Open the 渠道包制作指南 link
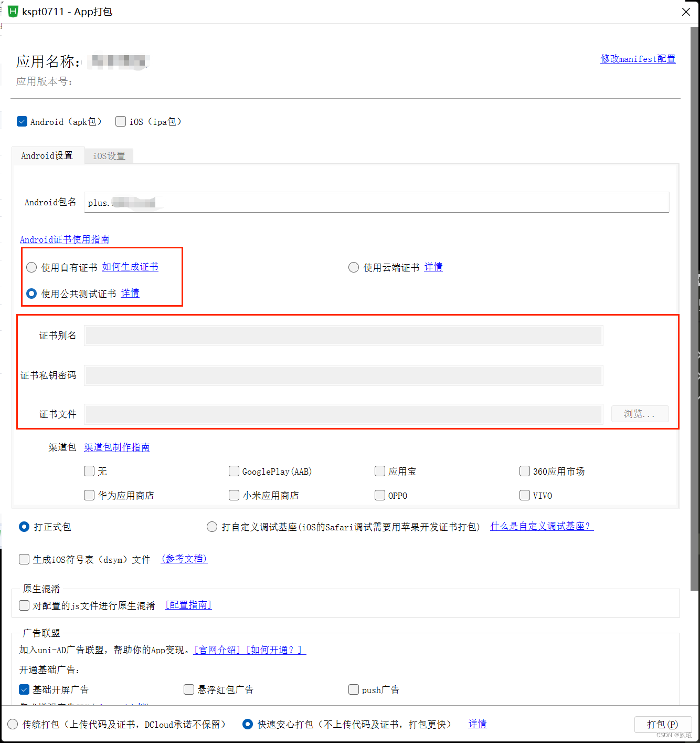 click(117, 447)
